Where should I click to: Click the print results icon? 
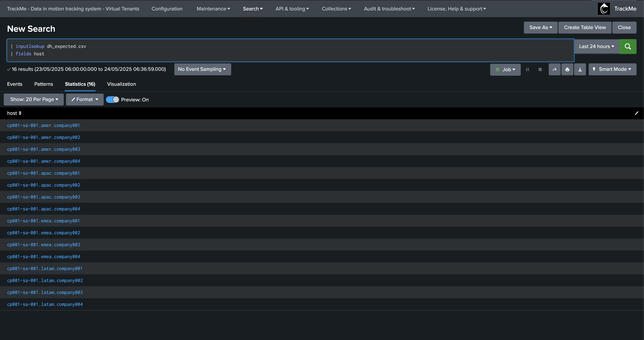567,70
